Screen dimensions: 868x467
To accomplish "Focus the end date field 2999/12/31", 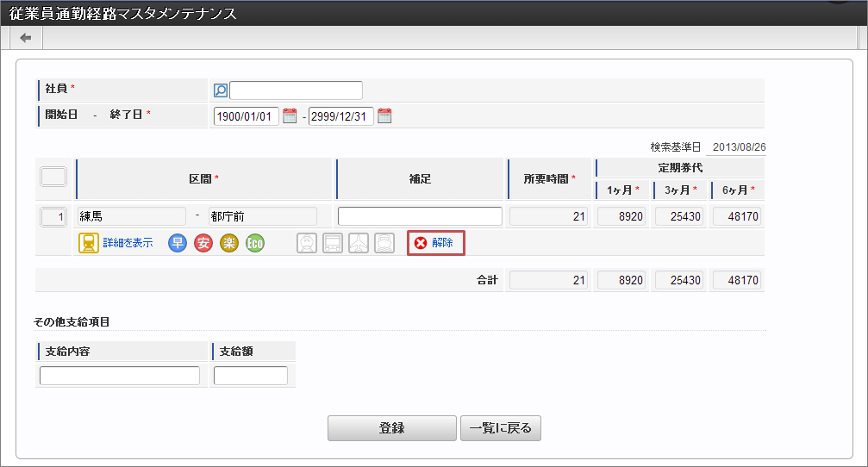I will click(x=341, y=116).
